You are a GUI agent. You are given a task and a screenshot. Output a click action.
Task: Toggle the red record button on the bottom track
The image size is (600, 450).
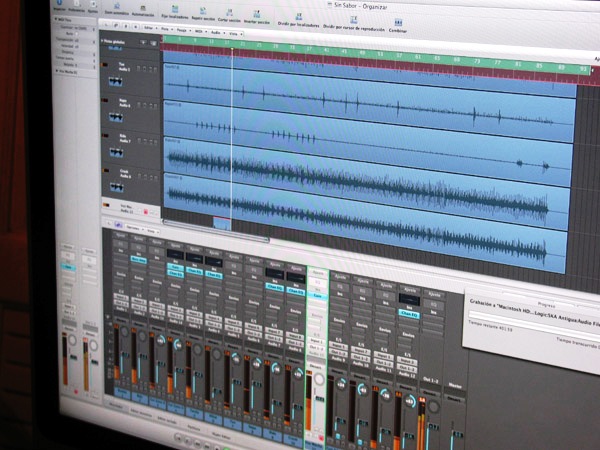(x=145, y=211)
